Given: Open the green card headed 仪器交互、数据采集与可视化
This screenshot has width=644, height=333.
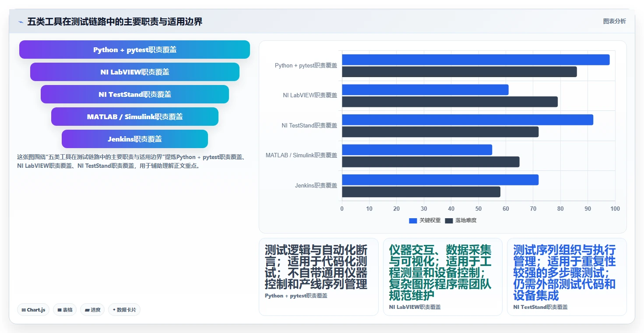Looking at the screenshot, I should pos(443,276).
